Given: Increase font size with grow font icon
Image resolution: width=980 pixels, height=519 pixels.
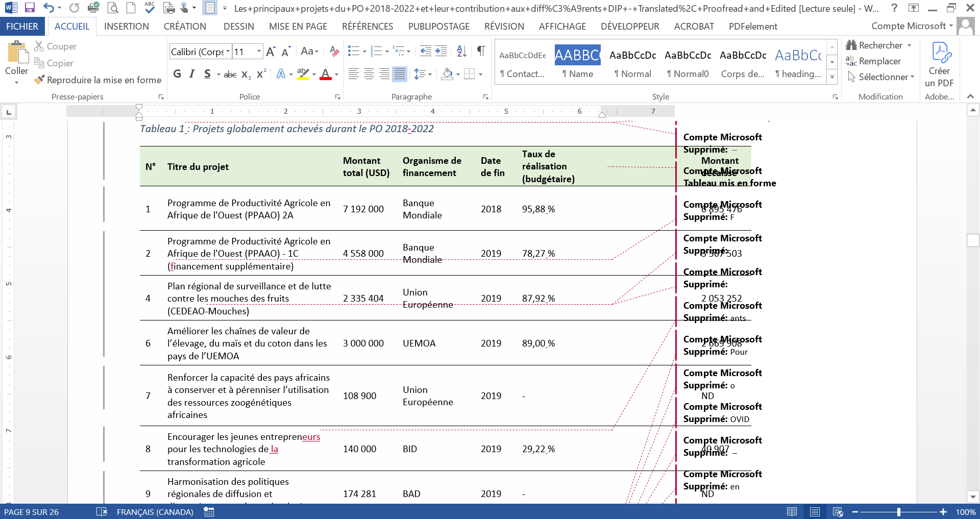Looking at the screenshot, I should click(271, 52).
